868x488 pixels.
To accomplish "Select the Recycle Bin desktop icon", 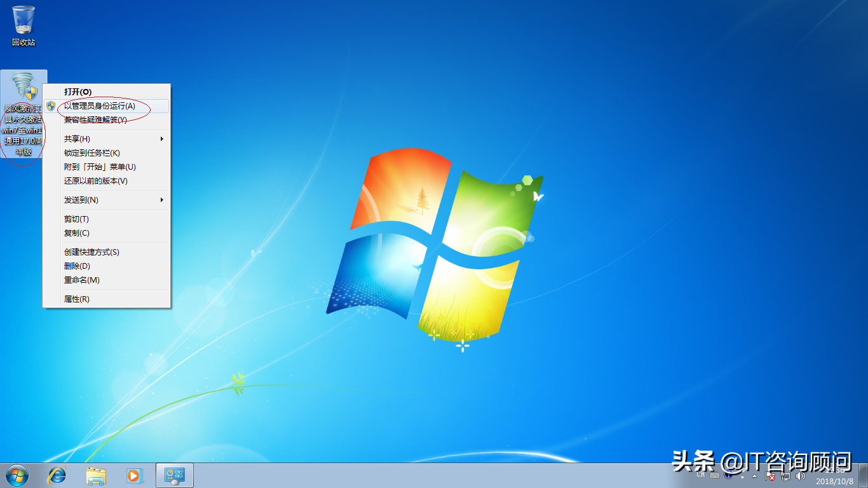I will [24, 25].
